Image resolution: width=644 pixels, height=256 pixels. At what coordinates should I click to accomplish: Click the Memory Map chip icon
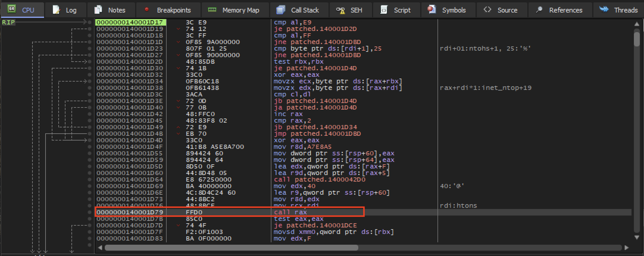click(x=212, y=10)
